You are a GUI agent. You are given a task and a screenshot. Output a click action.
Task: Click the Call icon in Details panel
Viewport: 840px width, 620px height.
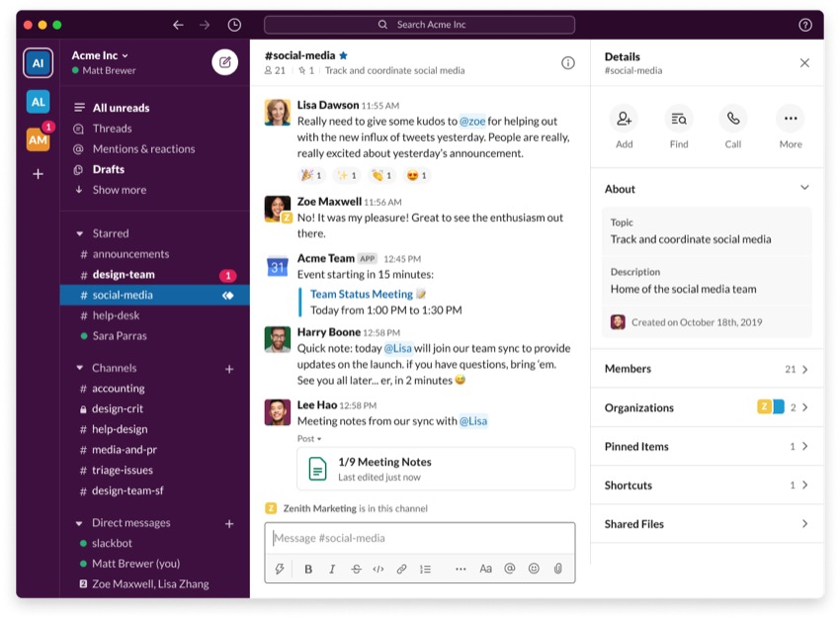(732, 120)
